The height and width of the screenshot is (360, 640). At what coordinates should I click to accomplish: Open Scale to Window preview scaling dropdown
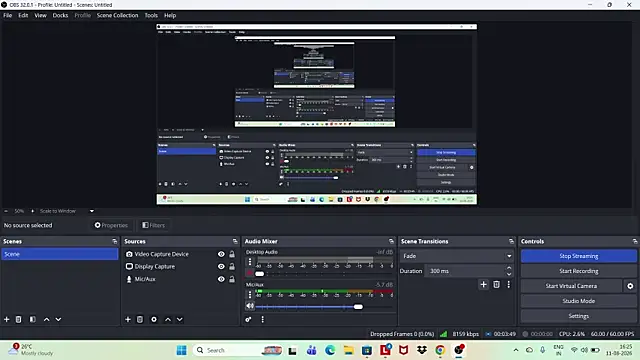pyautogui.click(x=67, y=211)
